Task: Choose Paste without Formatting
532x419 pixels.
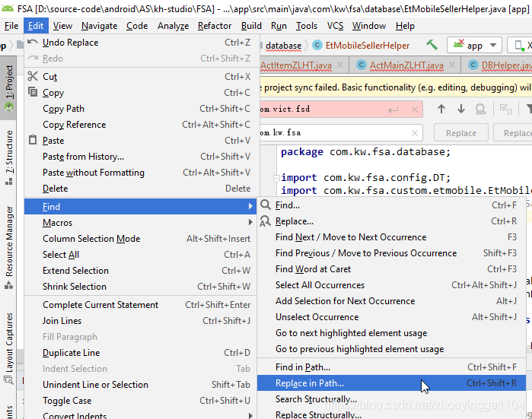Action: coord(140,173)
